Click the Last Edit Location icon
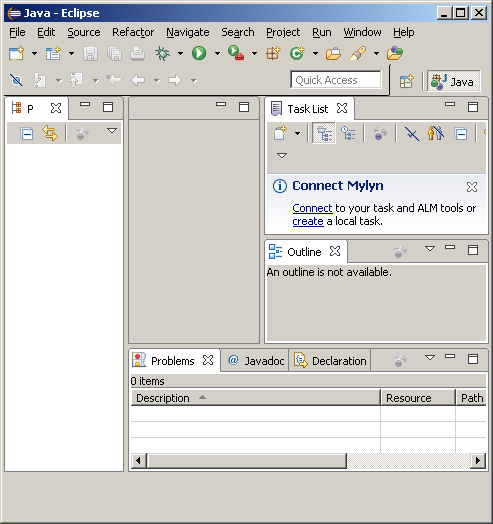 [x=114, y=80]
